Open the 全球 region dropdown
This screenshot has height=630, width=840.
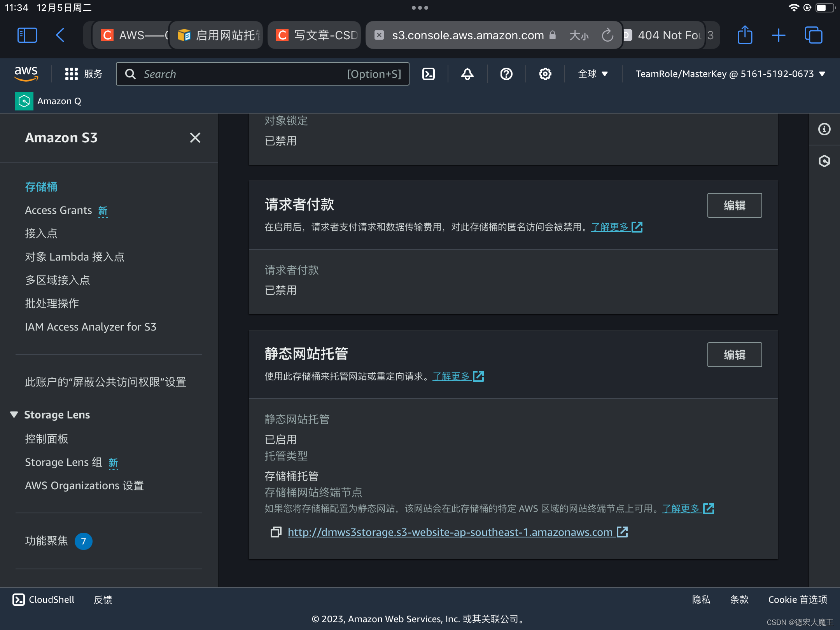coord(593,74)
